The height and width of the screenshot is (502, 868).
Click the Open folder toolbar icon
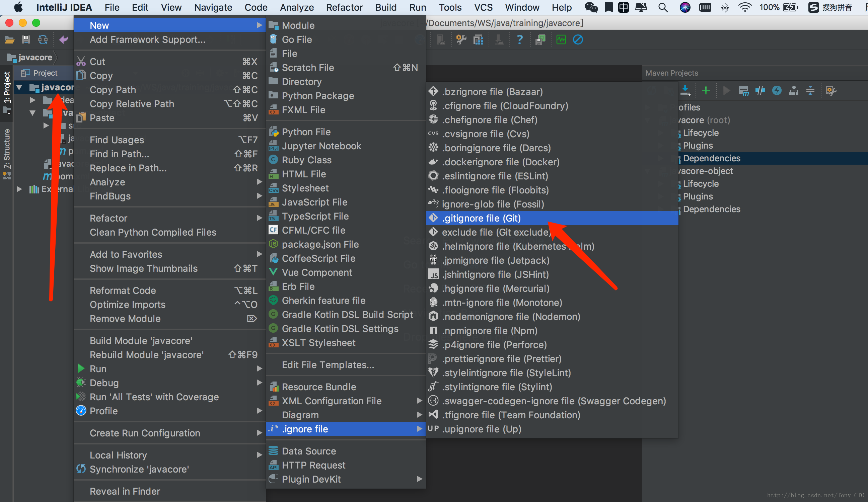9,40
